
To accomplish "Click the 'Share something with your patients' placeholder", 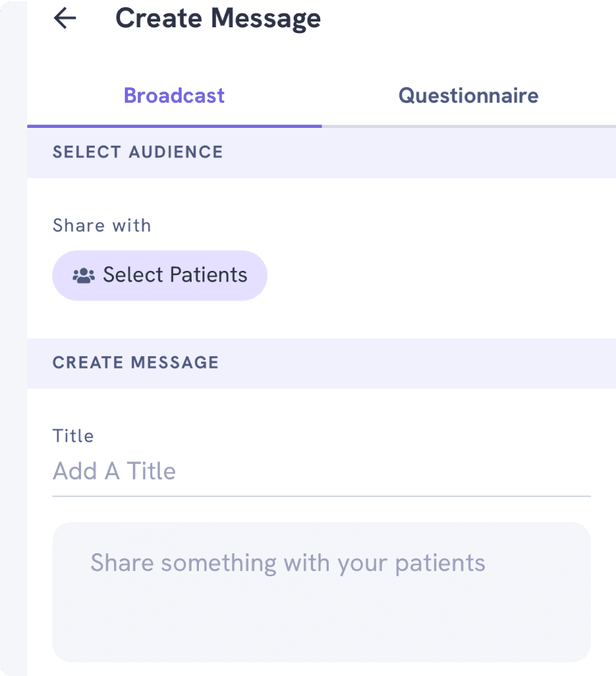I will 287,562.
